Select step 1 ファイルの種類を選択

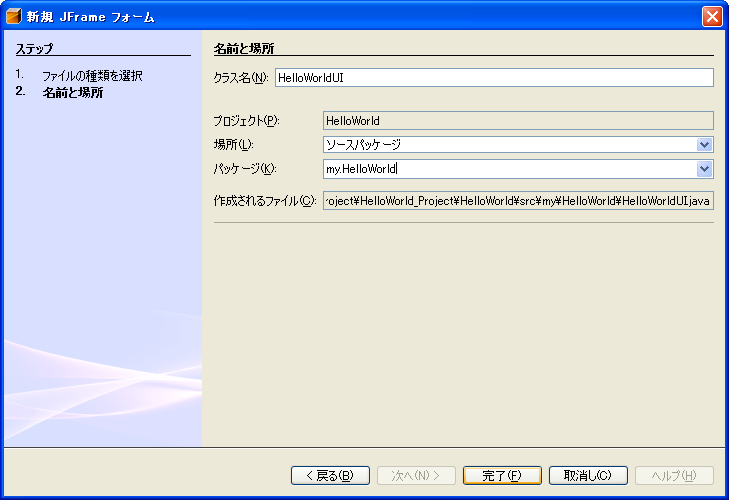point(92,75)
